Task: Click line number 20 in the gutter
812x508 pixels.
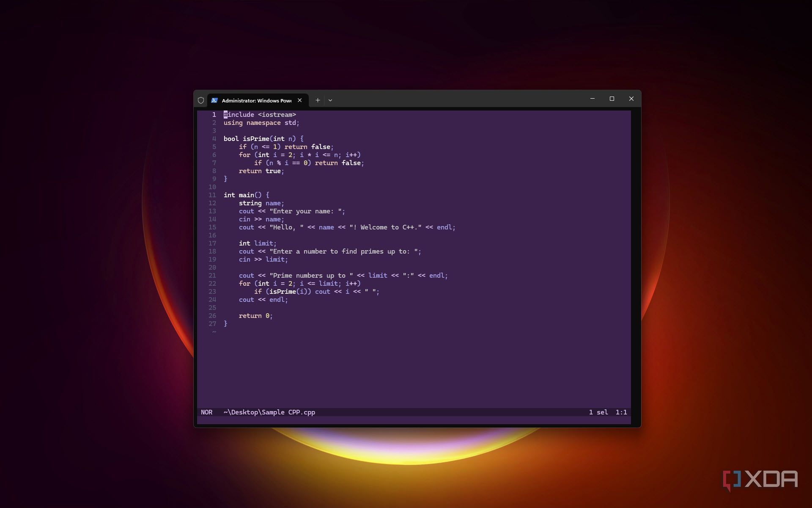Action: pos(212,268)
